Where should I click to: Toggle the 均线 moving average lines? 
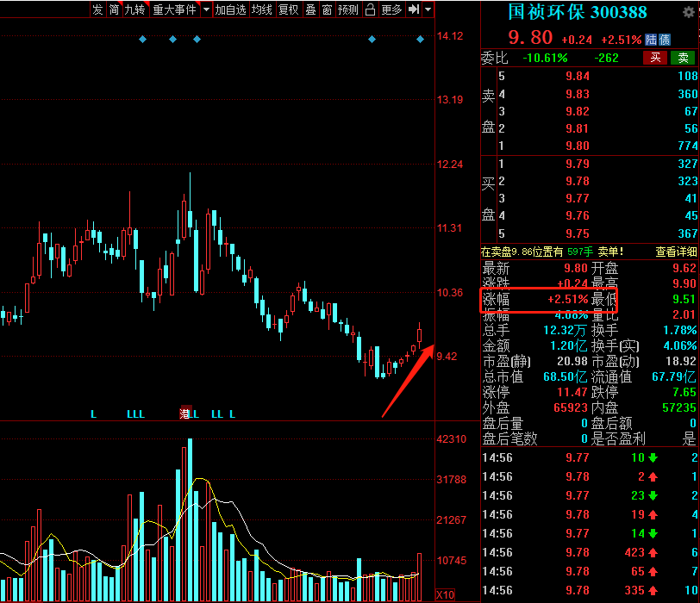pos(262,9)
